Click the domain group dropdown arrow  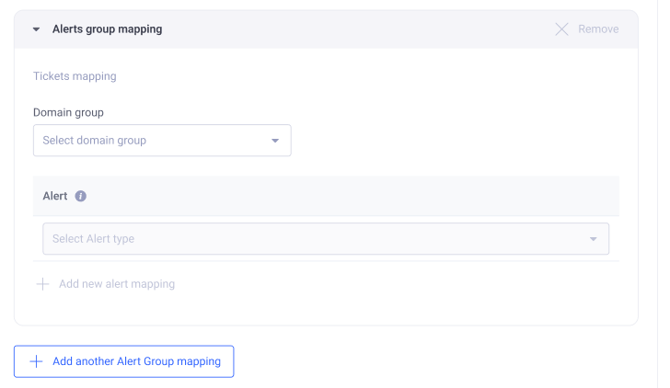(275, 141)
